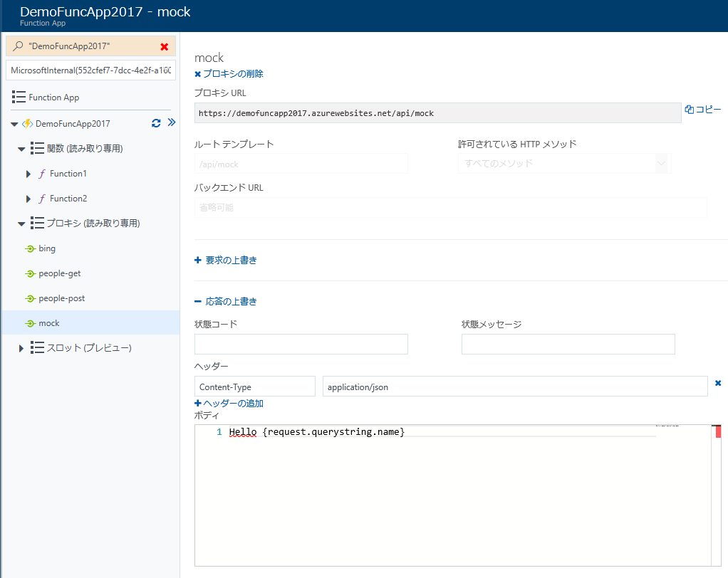The width and height of the screenshot is (728, 578).
Task: Click the スロット (プレビュー) list icon
Action: [37, 347]
